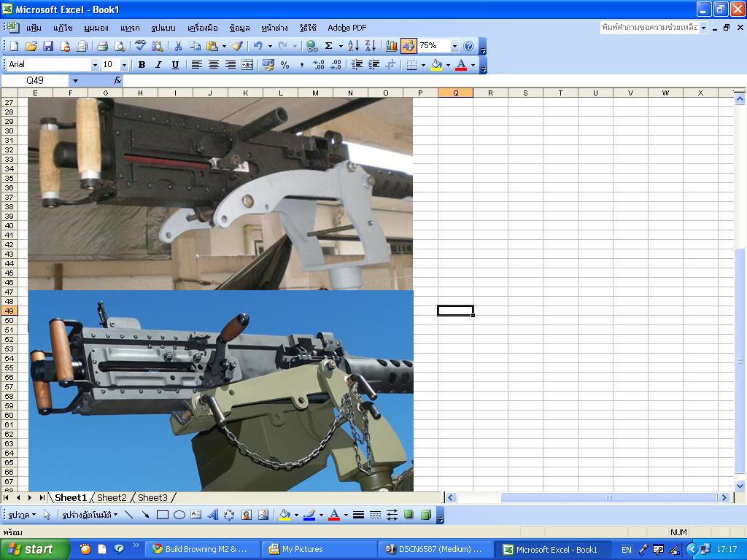
Task: Select the Oval shape tool
Action: click(x=179, y=515)
